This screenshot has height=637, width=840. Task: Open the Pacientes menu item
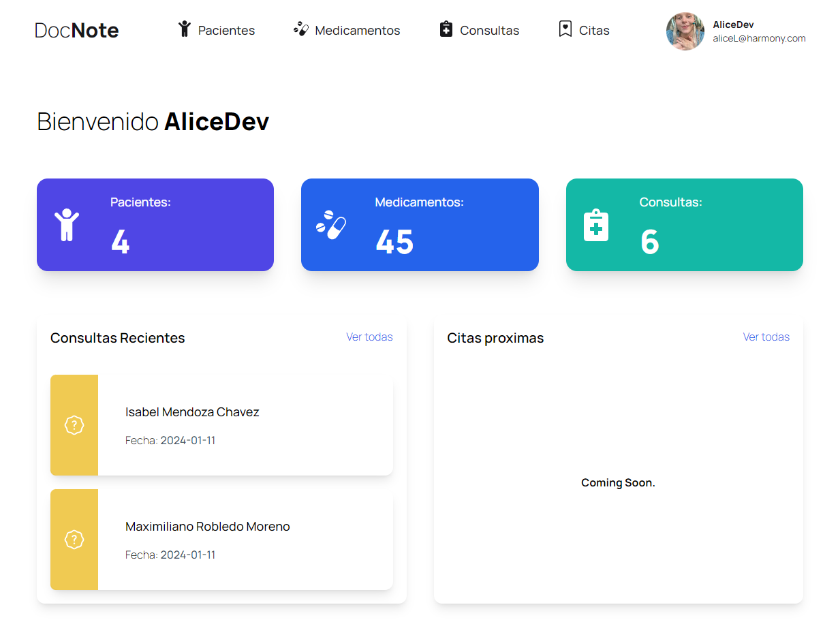click(x=226, y=31)
